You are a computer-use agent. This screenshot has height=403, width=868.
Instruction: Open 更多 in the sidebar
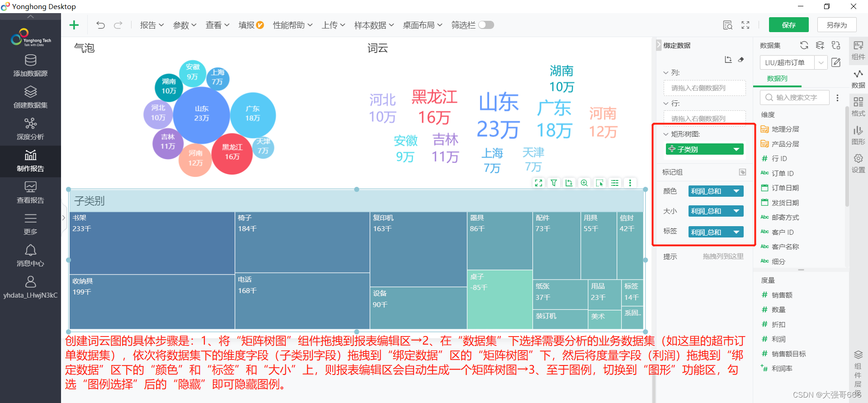click(30, 224)
